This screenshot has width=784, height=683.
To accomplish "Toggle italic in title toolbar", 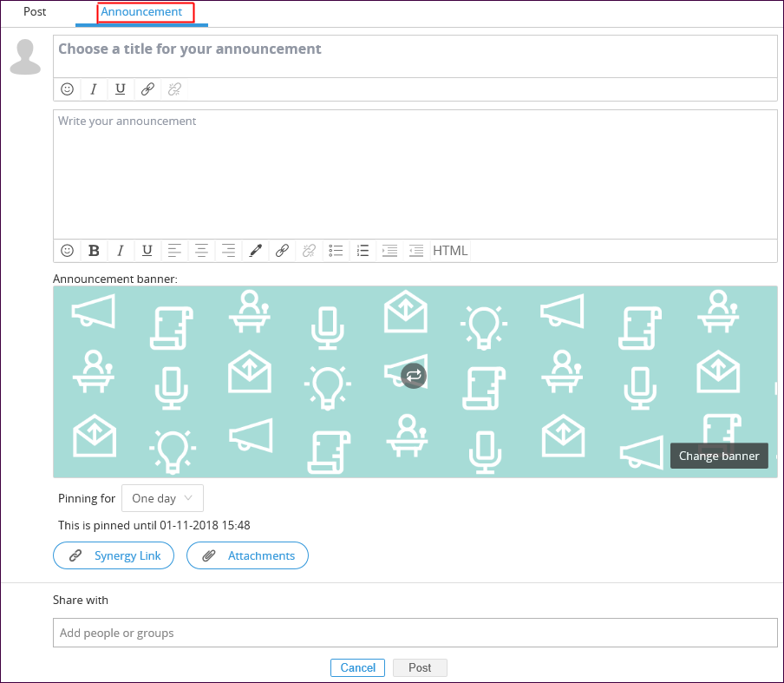I will pyautogui.click(x=94, y=89).
